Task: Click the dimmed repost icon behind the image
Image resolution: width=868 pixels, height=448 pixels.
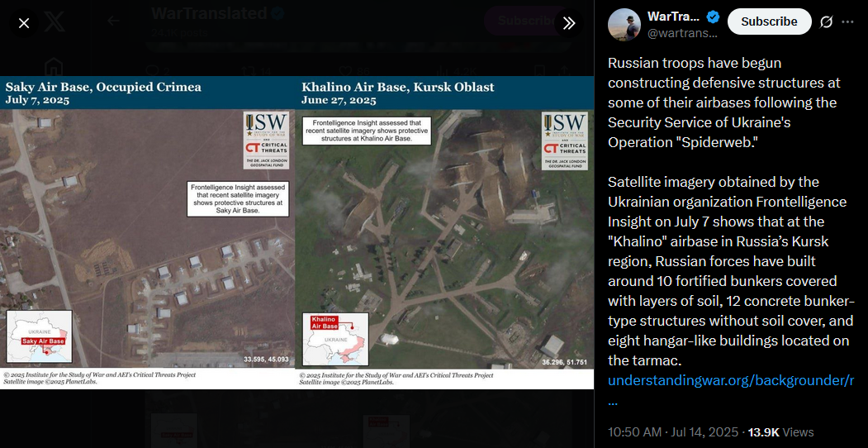Action: (248, 71)
